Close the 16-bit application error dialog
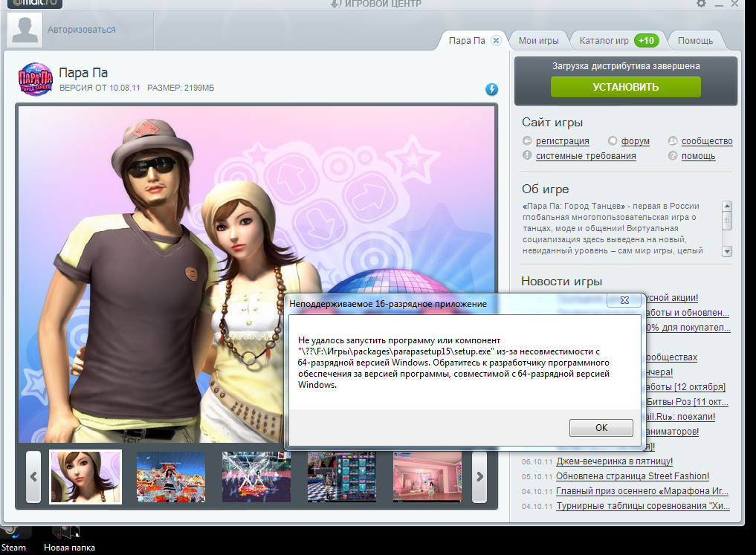This screenshot has height=555, width=756. 624,300
